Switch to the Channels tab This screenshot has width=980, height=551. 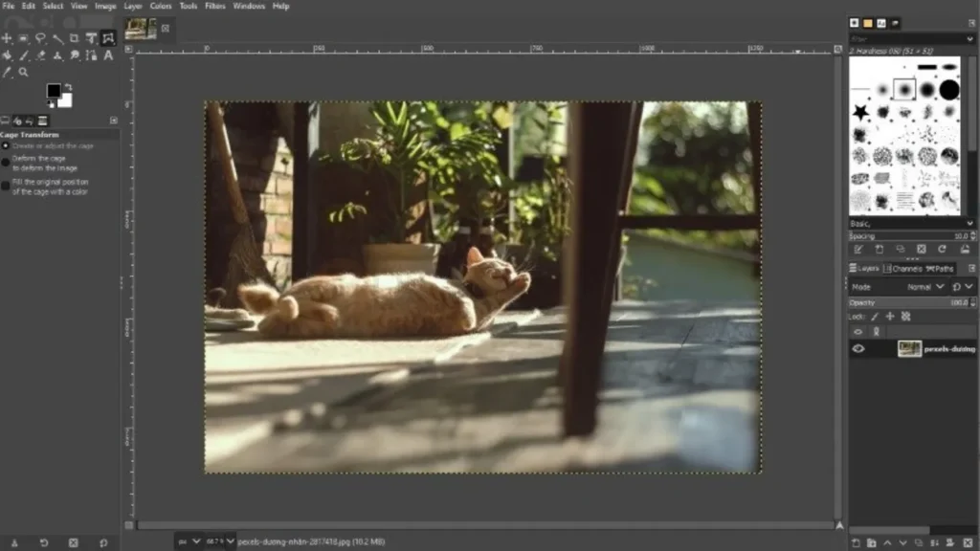point(904,269)
